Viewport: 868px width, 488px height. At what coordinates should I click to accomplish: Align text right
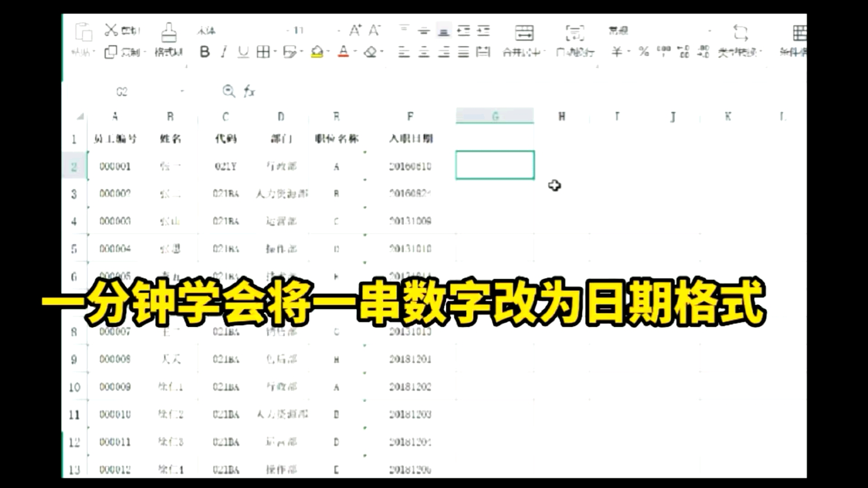443,52
